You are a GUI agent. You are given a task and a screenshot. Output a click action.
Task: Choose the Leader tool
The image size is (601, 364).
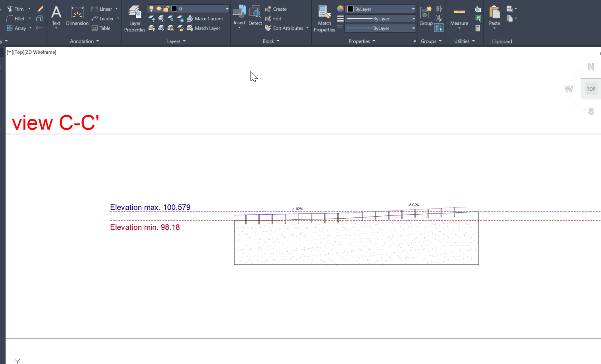click(x=103, y=18)
